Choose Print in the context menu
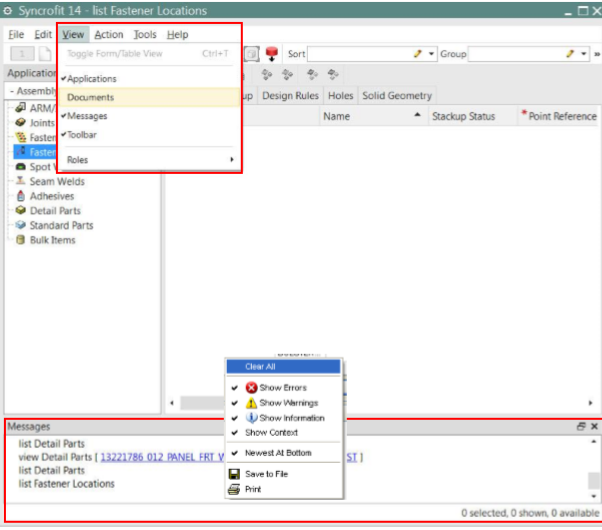Image resolution: width=602 pixels, height=530 pixels. pos(283,489)
